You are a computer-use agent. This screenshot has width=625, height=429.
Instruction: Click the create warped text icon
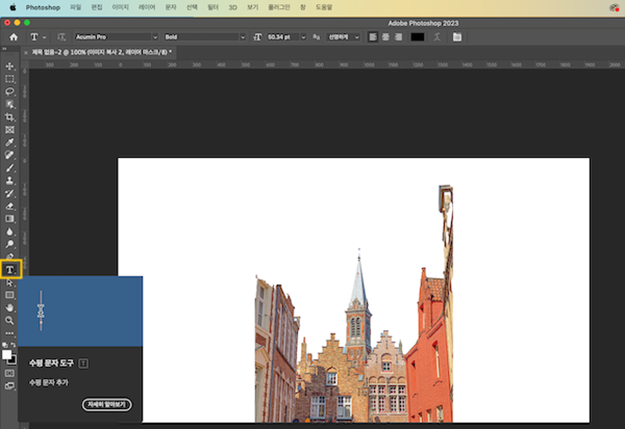[437, 37]
